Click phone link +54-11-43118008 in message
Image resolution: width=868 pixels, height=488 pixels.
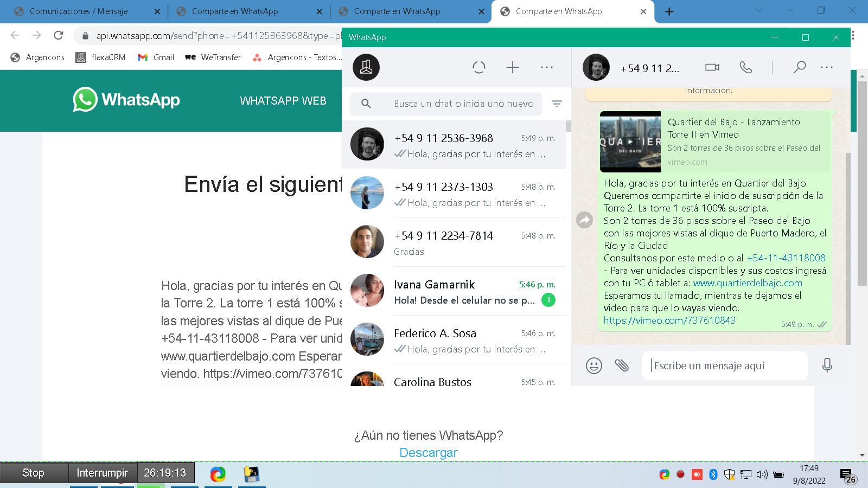(x=786, y=258)
